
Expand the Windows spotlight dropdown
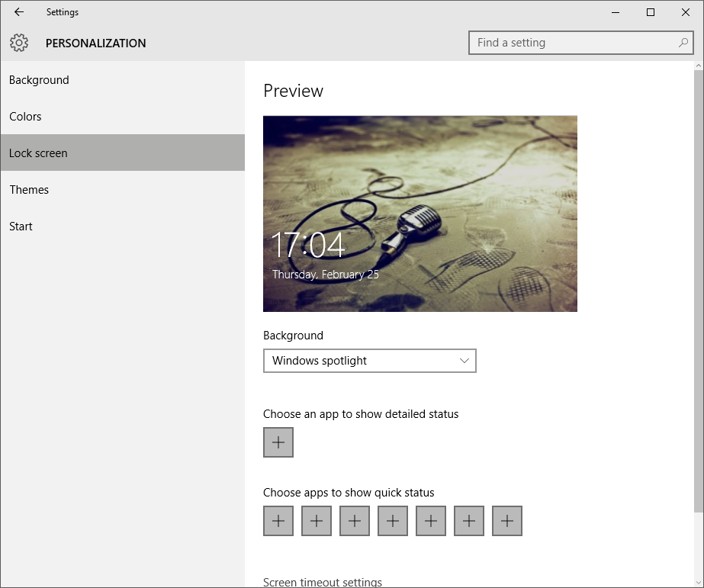click(369, 361)
